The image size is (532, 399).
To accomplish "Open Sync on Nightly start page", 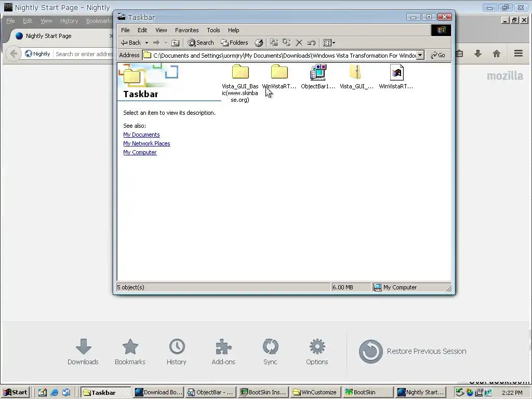I will (x=270, y=352).
